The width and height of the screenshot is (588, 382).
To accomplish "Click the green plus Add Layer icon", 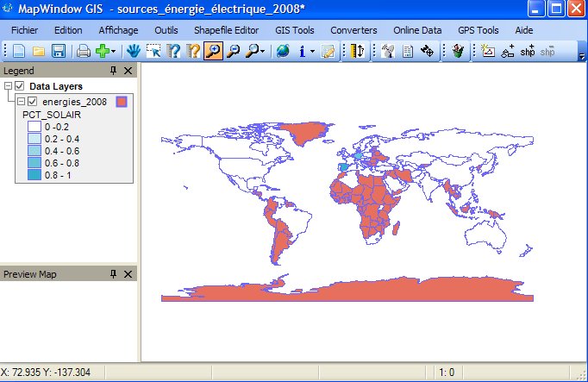I will click(103, 52).
